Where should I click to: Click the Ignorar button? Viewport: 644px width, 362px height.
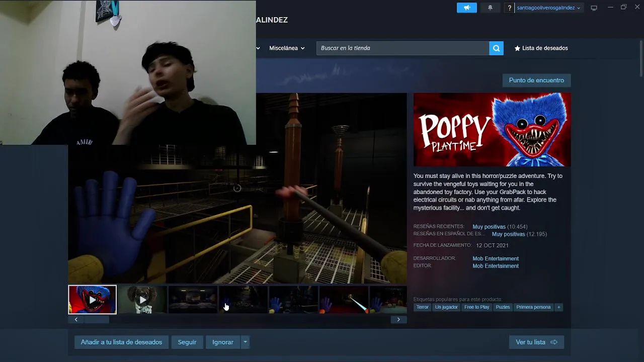tap(223, 342)
